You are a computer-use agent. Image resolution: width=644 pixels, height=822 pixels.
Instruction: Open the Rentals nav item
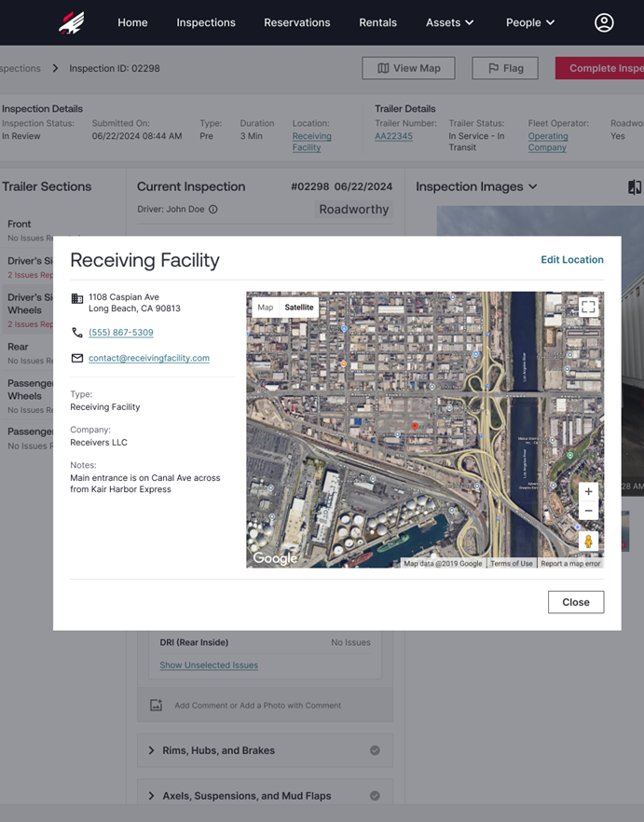tap(377, 22)
